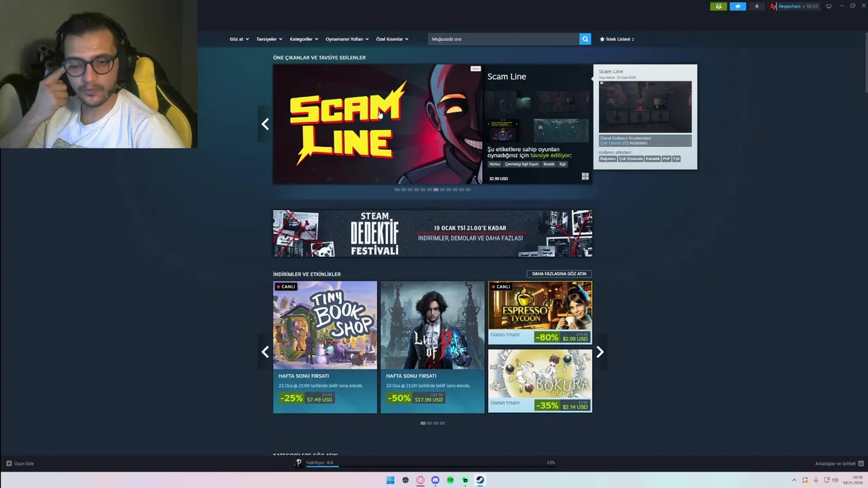The width and height of the screenshot is (868, 488).
Task: Click the Respechers profile avatar
Action: (x=773, y=6)
